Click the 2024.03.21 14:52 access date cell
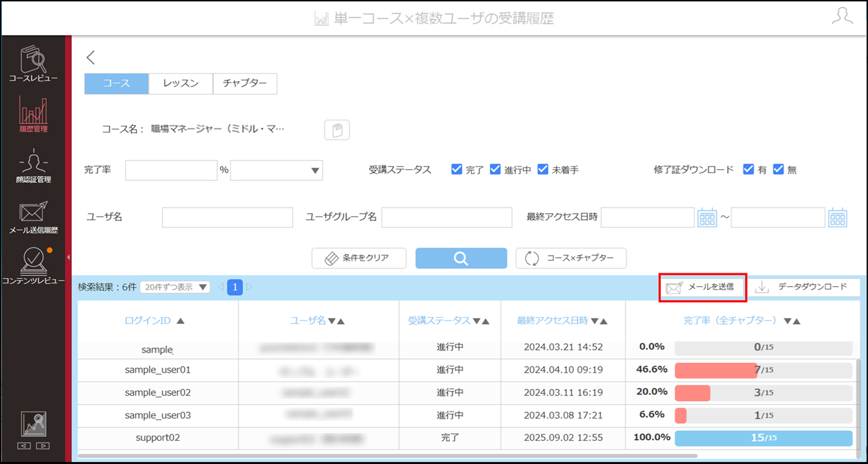The height and width of the screenshot is (464, 868). (x=563, y=347)
